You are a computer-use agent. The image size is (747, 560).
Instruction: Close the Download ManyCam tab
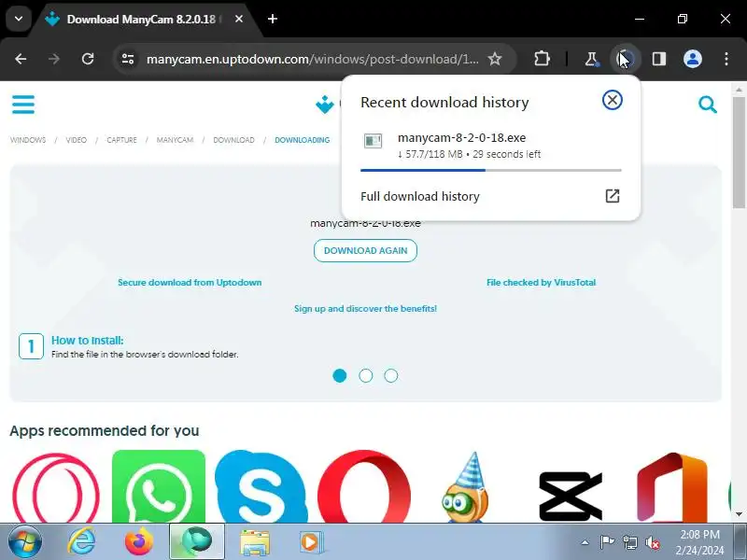(x=239, y=19)
